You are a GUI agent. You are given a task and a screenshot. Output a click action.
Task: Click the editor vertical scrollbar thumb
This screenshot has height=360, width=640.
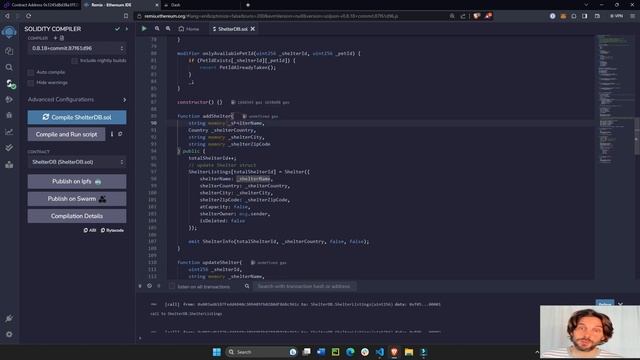pos(637,136)
